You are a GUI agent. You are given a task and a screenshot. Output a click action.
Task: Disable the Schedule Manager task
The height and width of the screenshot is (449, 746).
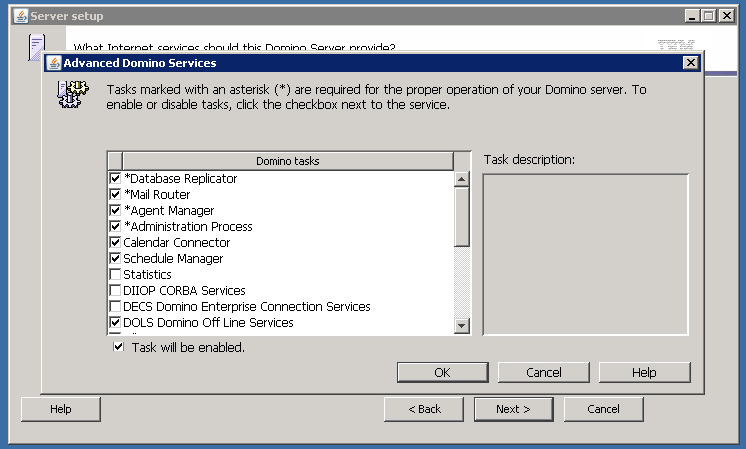[x=115, y=258]
